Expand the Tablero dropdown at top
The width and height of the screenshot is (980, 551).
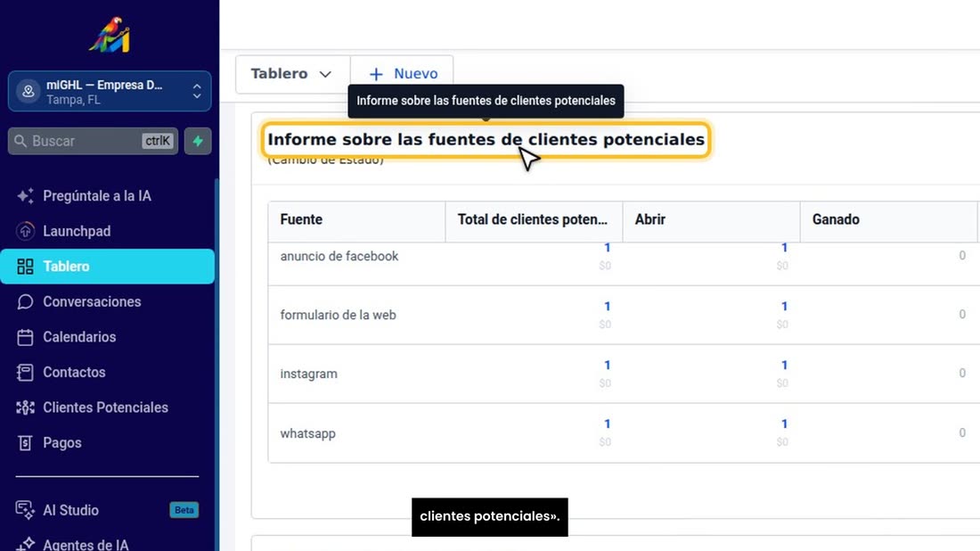coord(292,74)
